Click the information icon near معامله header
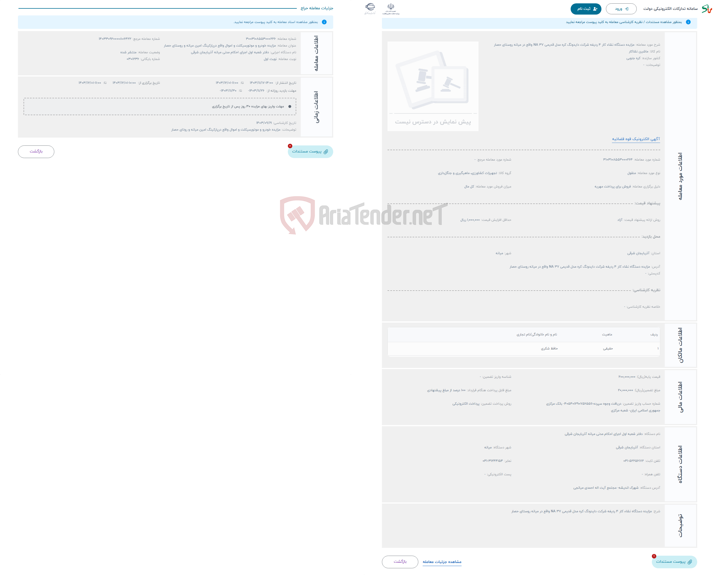Image resolution: width=728 pixels, height=575 pixels. [x=326, y=22]
